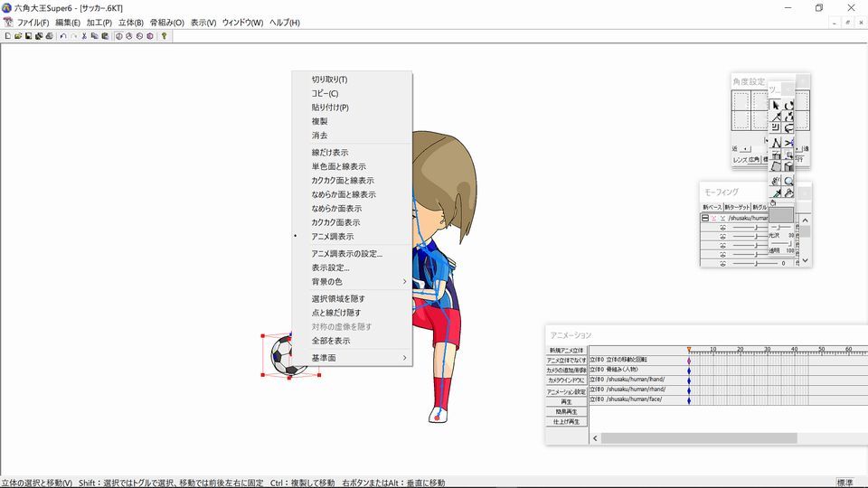
Task: Switch to 線だけ表示 display mode
Action: point(352,152)
